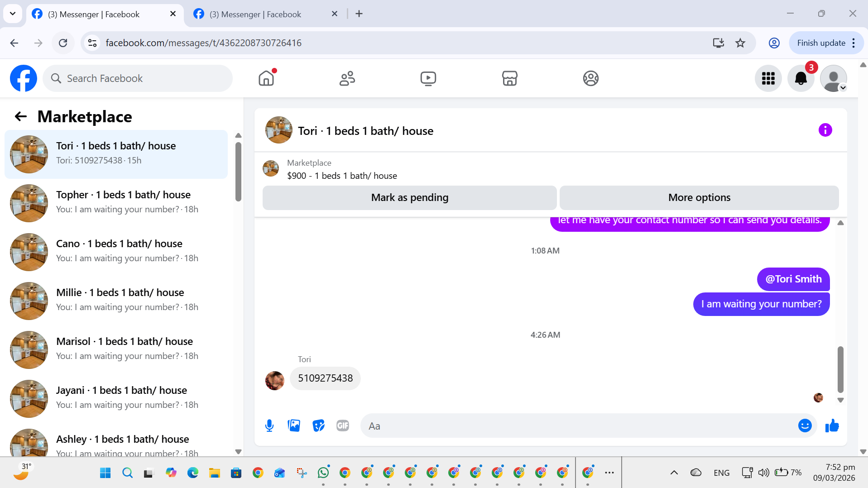This screenshot has width=868, height=488.
Task: Open Cano conversation in the list
Action: (116, 252)
